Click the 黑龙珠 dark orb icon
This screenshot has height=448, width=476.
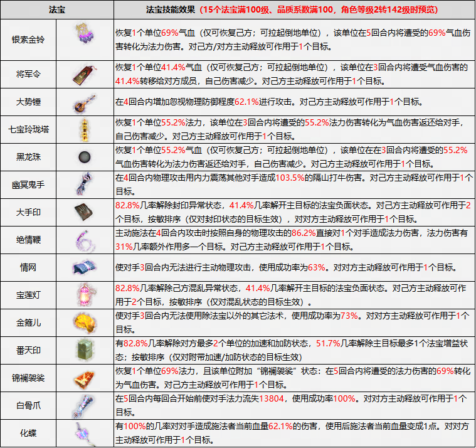(85, 157)
